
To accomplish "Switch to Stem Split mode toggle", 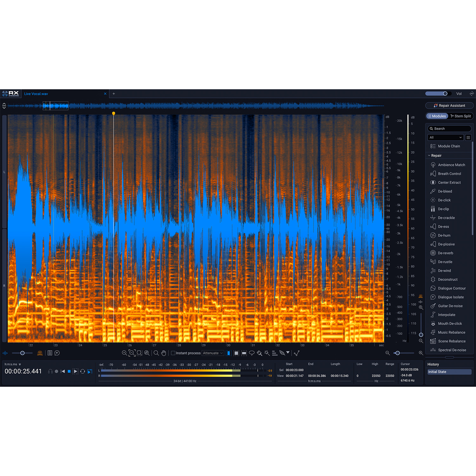I will coord(461,116).
